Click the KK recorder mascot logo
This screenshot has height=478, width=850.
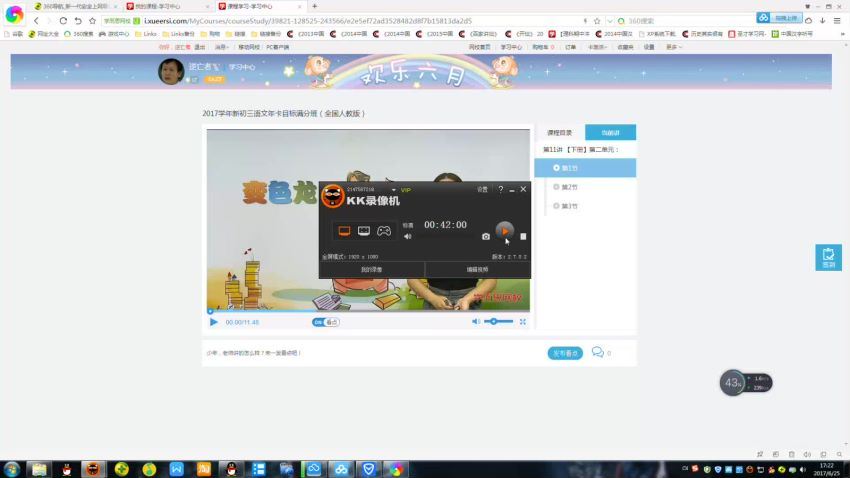[x=332, y=196]
